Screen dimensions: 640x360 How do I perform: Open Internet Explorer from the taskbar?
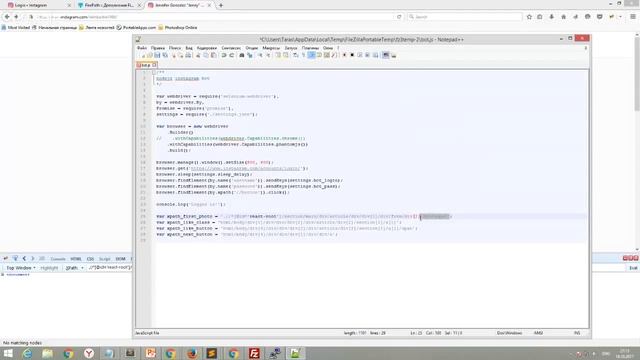tap(27, 353)
